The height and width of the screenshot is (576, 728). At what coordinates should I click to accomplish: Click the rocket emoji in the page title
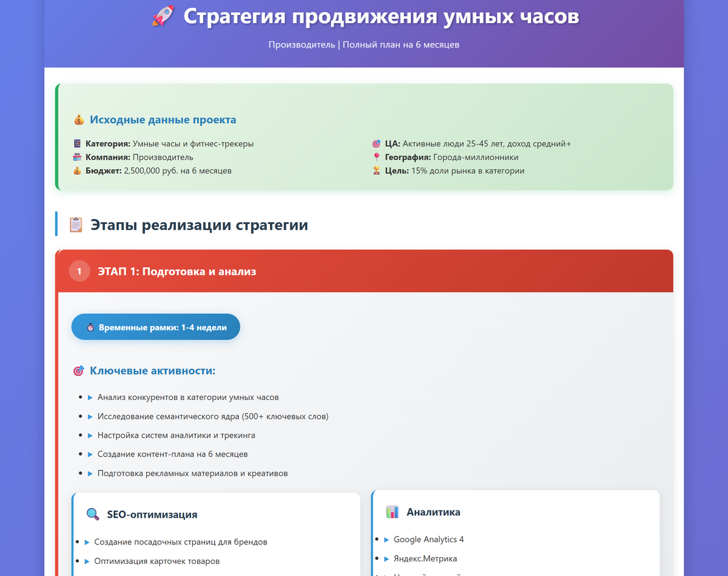coord(163,16)
